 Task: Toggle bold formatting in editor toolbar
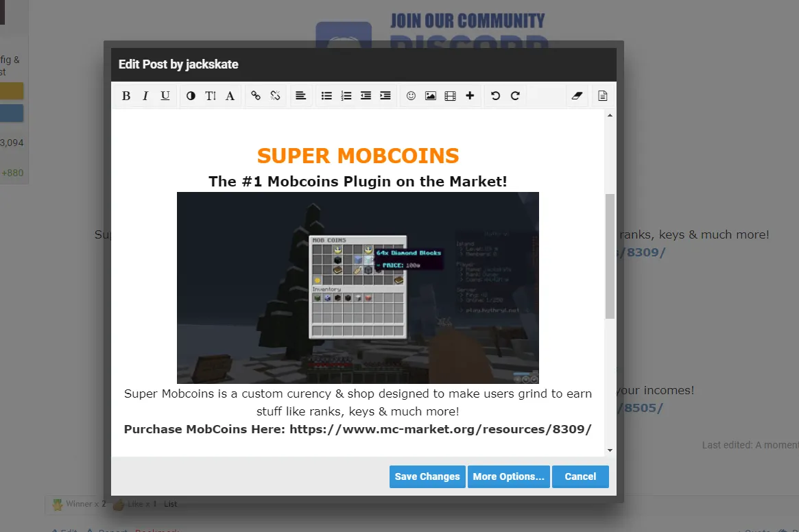click(x=126, y=96)
